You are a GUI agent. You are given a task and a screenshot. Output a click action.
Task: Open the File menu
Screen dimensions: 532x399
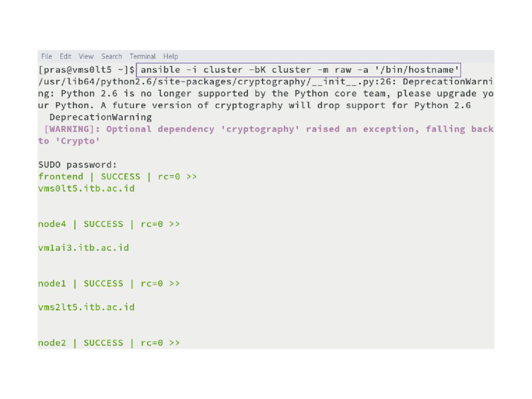(x=46, y=56)
